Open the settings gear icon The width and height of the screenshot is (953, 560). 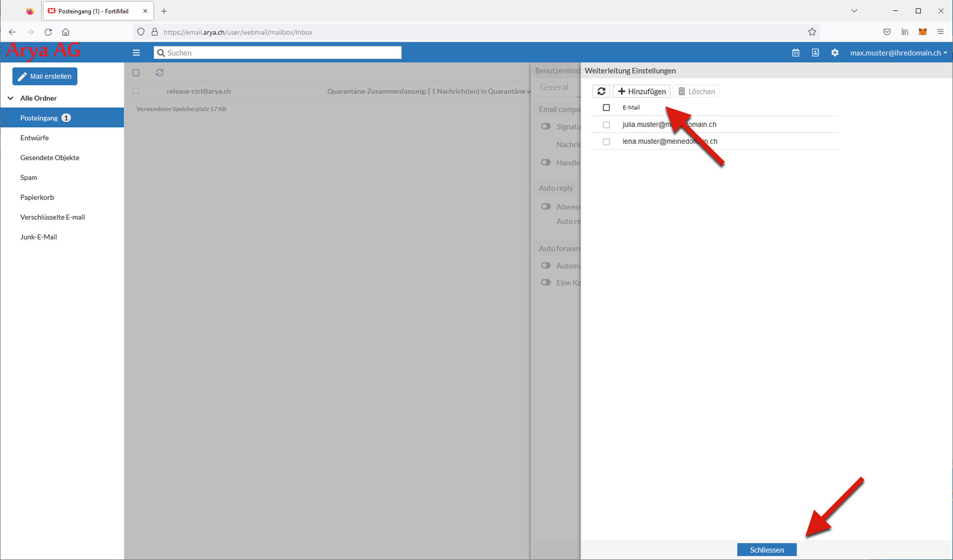tap(835, 53)
